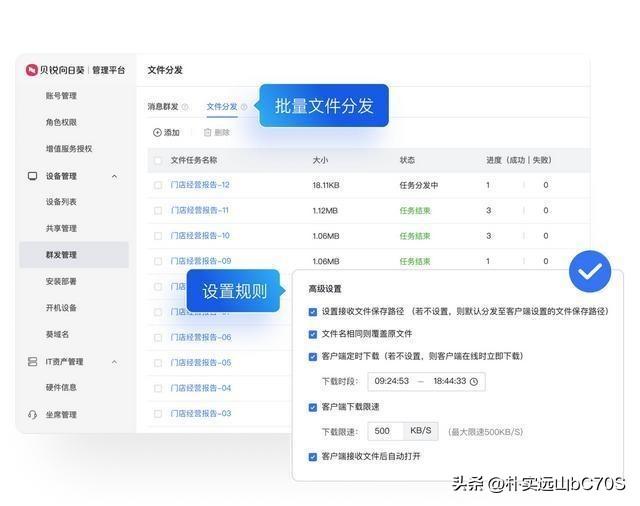Open the 门店经营报告-10 task link
Screen dimensions: 640x506
pos(200,235)
